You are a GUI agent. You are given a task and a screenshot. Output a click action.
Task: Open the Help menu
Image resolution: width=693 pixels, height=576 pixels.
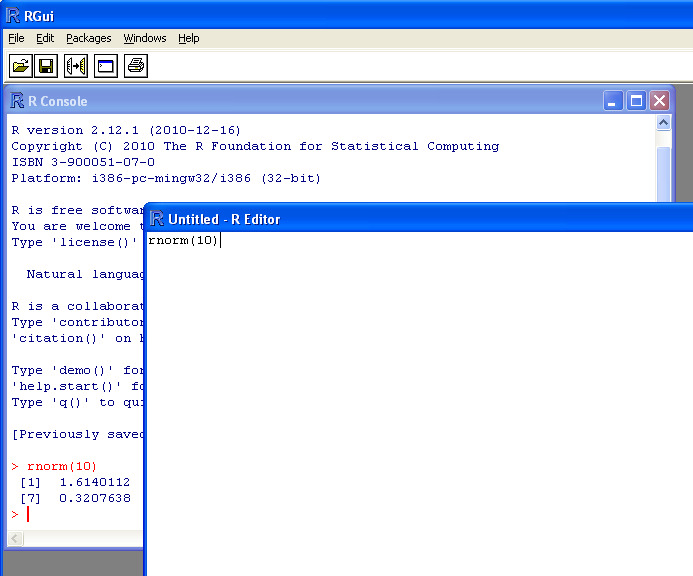pyautogui.click(x=189, y=38)
